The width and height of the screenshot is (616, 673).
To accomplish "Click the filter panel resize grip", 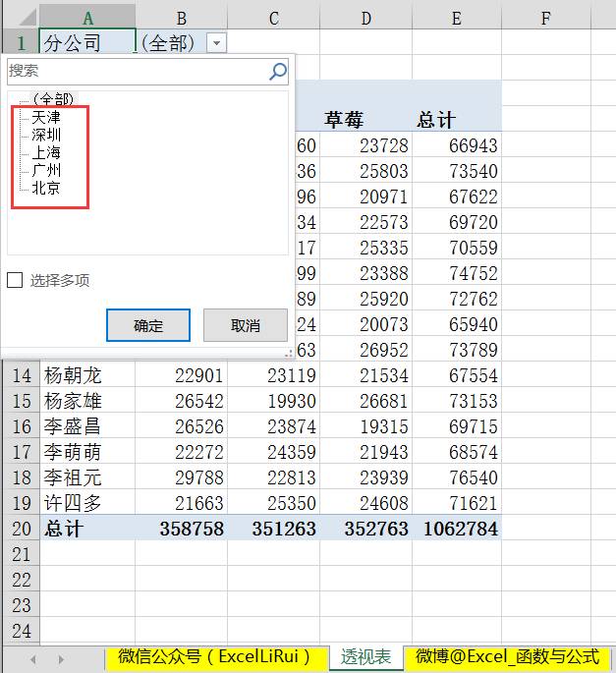I will pyautogui.click(x=289, y=353).
